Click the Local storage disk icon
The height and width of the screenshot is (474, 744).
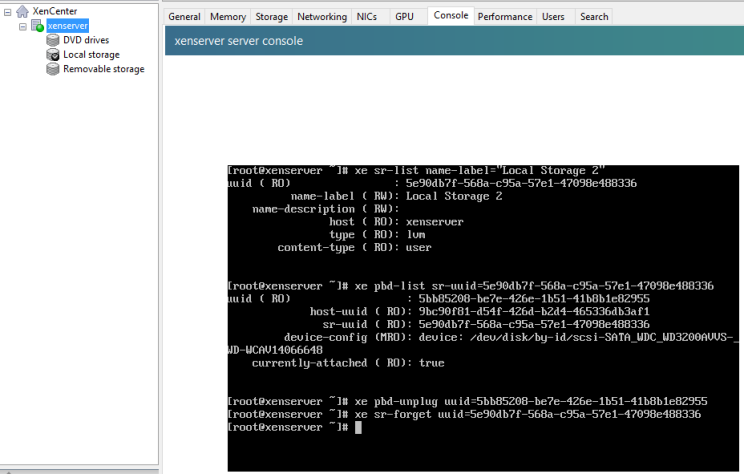(x=53, y=55)
